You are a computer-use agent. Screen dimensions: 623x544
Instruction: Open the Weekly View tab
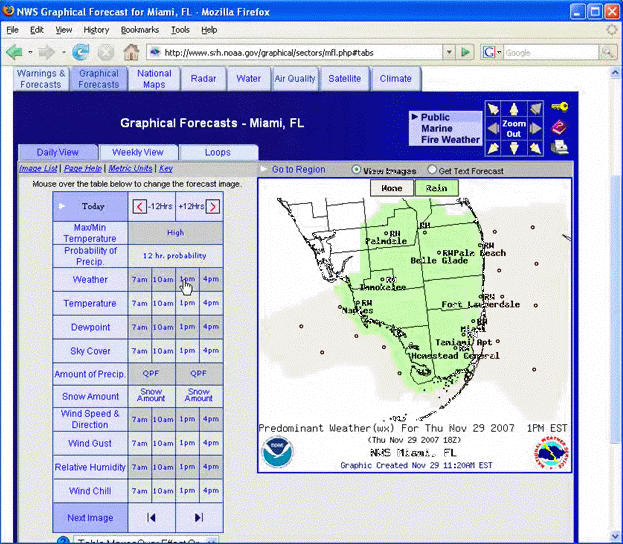pos(138,152)
